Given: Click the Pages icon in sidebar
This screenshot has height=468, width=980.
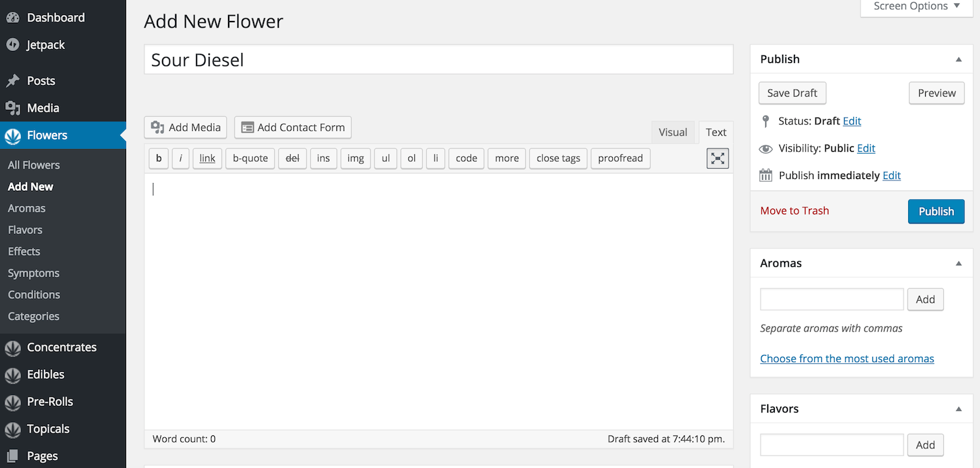Looking at the screenshot, I should point(12,456).
